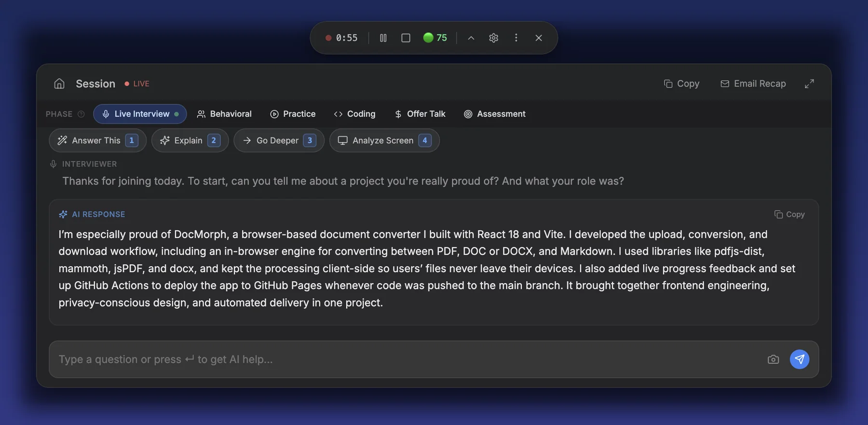Send an Email Recap of the session
This screenshot has height=425, width=868.
[x=753, y=83]
